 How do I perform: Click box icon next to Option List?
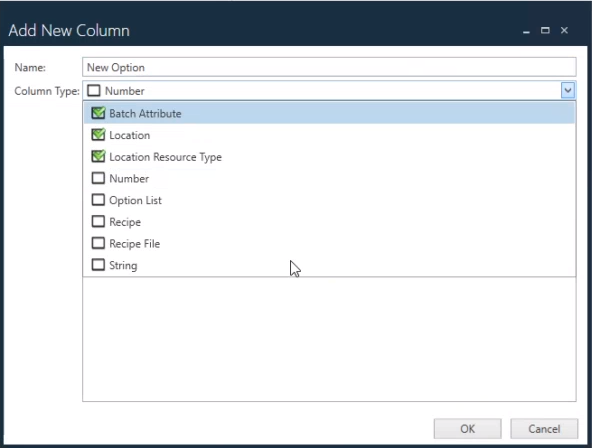[x=98, y=199]
